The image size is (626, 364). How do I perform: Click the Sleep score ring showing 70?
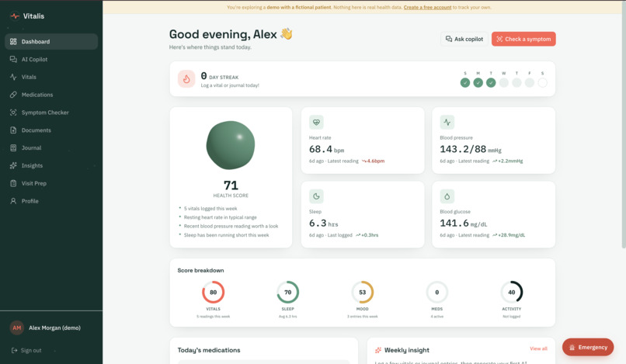pyautogui.click(x=288, y=292)
